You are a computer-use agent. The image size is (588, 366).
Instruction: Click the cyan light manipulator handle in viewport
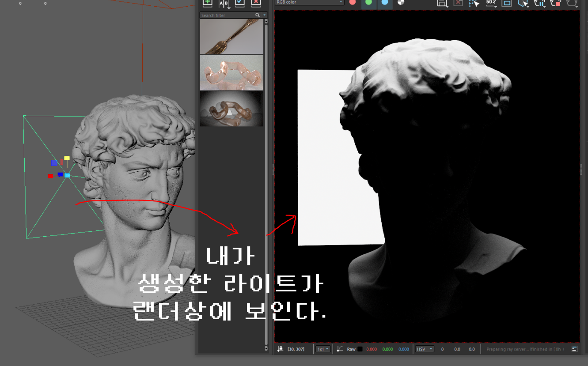point(67,175)
